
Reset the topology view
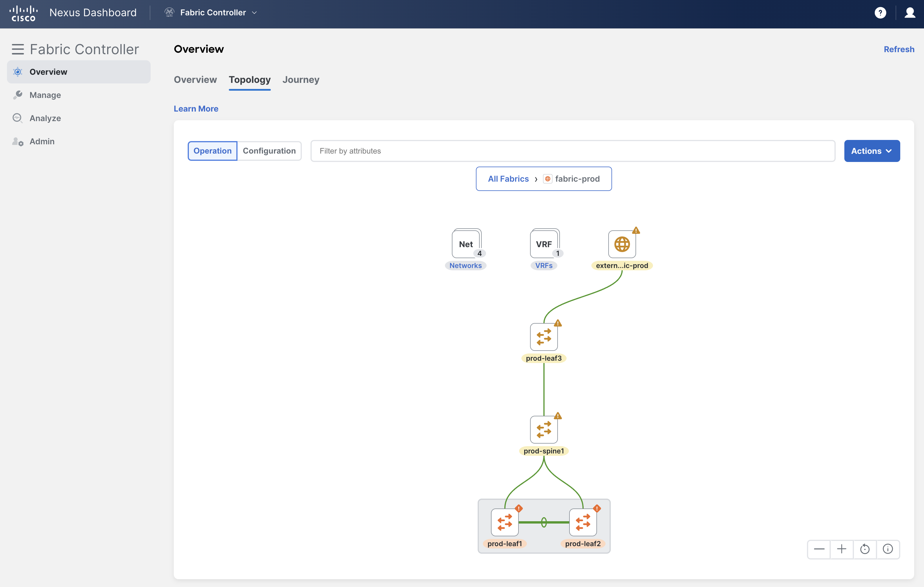(x=865, y=549)
